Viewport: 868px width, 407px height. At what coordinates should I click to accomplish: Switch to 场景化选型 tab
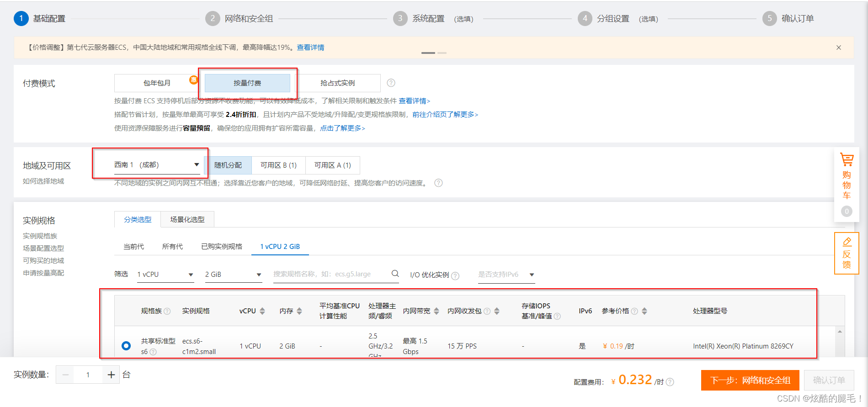pyautogui.click(x=187, y=220)
